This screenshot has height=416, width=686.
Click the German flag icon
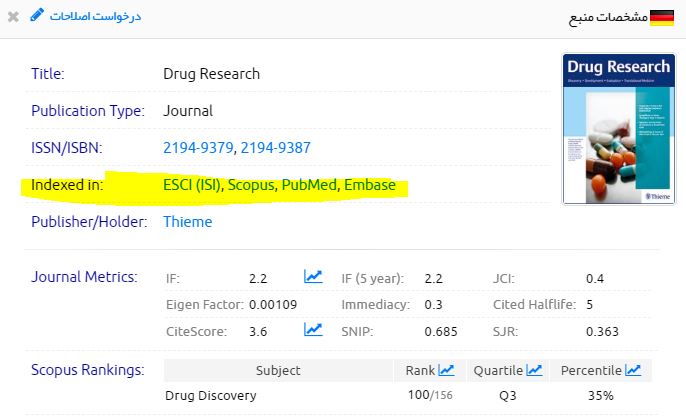tap(662, 17)
